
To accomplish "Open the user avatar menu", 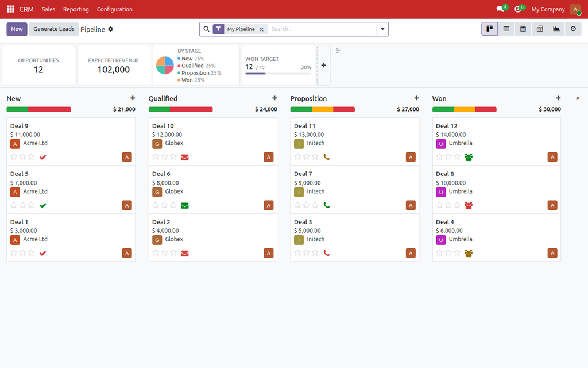I will coord(575,9).
